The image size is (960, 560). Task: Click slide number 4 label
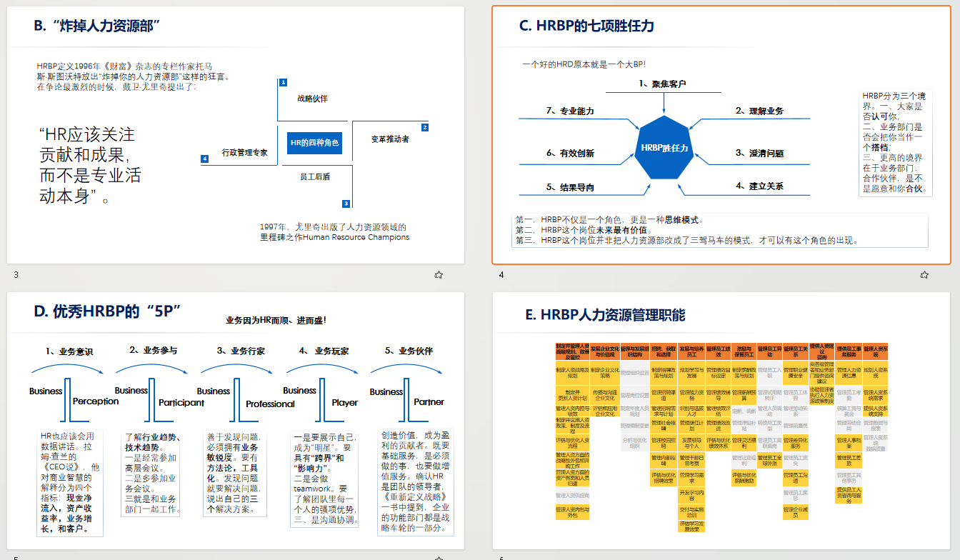pos(501,275)
